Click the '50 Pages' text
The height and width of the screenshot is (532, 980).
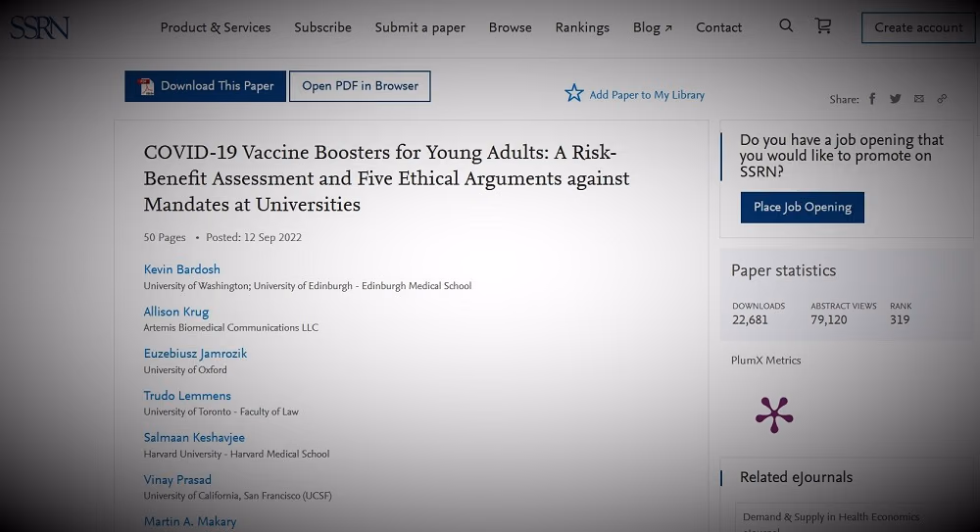(165, 237)
